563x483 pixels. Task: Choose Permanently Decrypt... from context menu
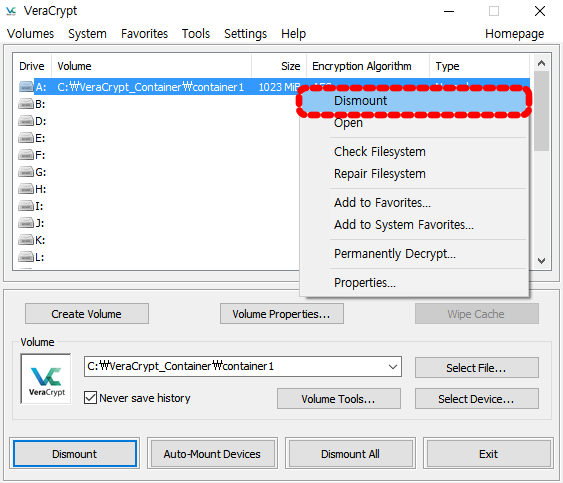tap(414, 254)
